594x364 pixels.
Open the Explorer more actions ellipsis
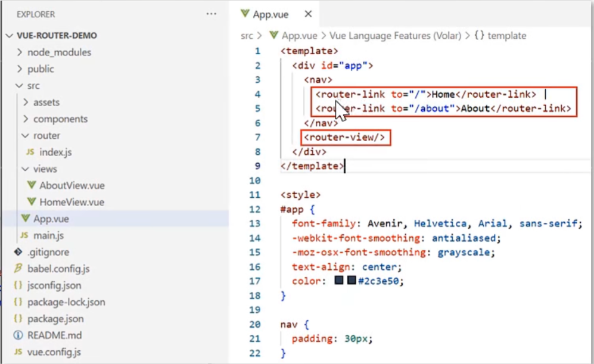point(211,14)
